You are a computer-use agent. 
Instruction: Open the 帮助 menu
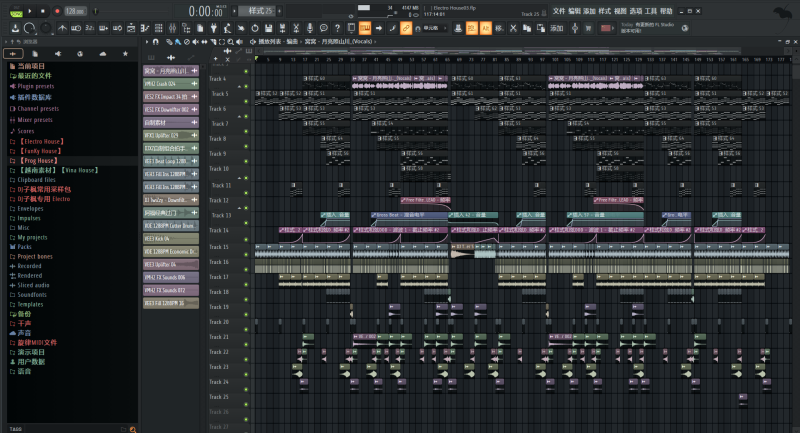click(x=666, y=11)
